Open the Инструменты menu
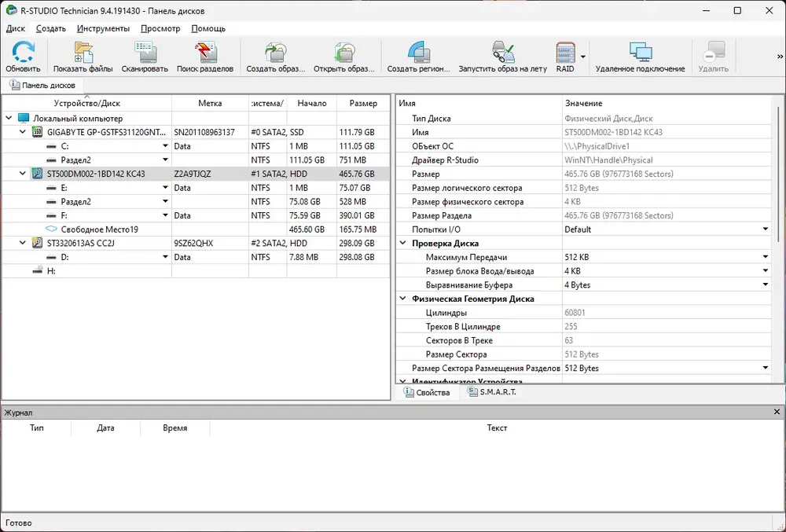 (x=103, y=28)
